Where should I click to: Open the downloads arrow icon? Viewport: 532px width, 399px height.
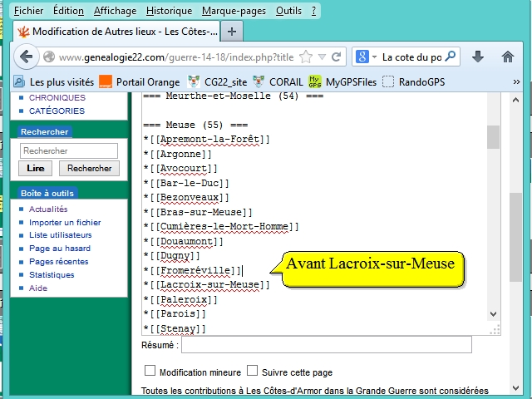[x=478, y=57]
